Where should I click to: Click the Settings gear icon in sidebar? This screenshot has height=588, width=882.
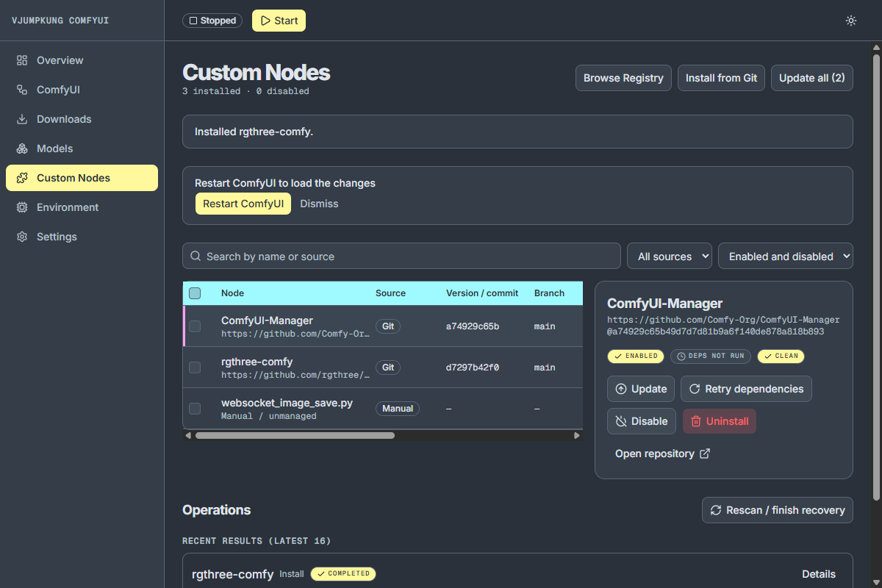click(22, 237)
